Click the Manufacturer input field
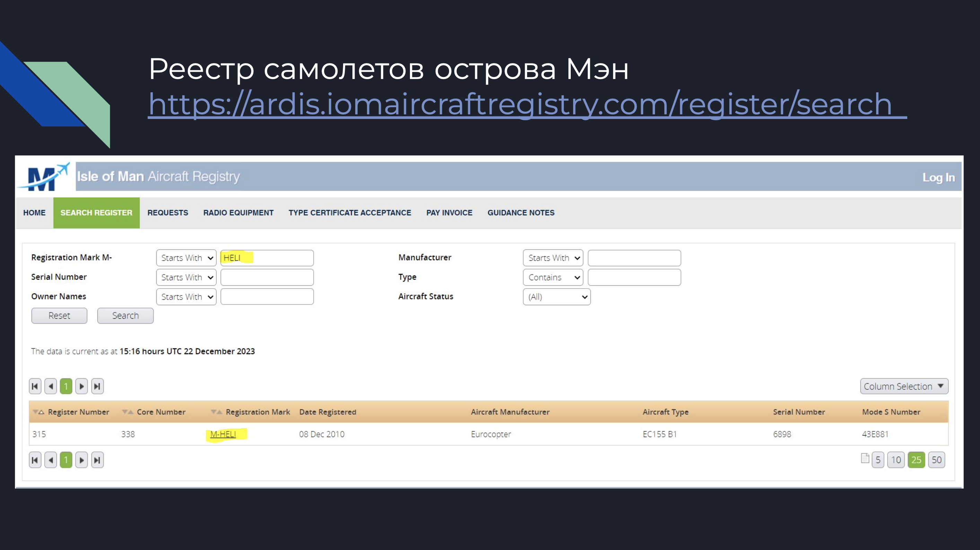 click(x=634, y=258)
